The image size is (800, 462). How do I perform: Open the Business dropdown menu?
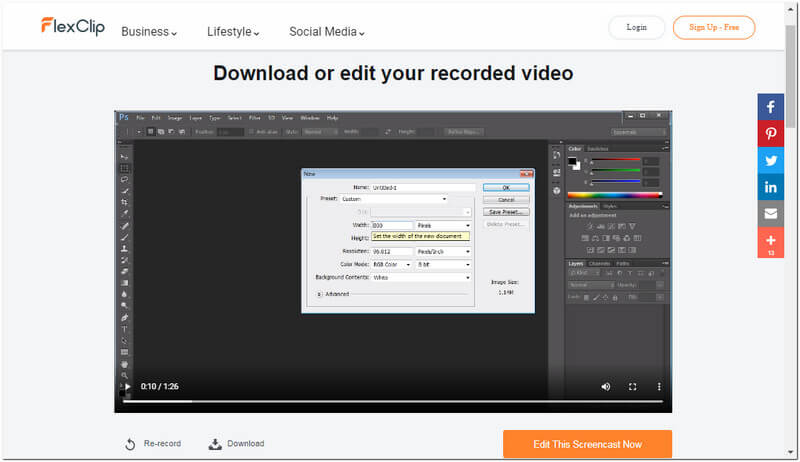149,32
